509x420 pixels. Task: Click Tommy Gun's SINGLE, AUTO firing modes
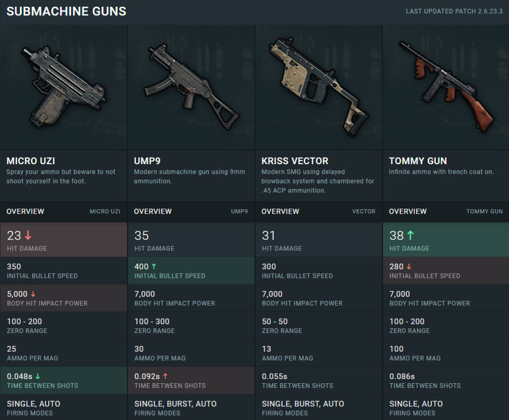pyautogui.click(x=416, y=404)
